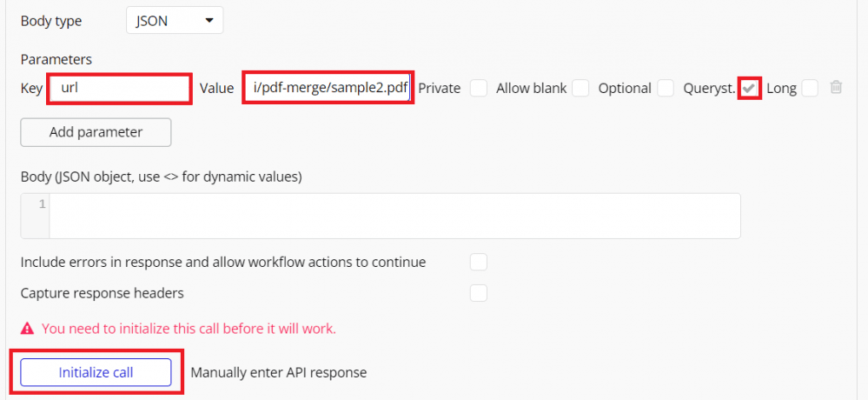Click the Parameters section label
The height and width of the screenshot is (400, 868).
pos(56,59)
